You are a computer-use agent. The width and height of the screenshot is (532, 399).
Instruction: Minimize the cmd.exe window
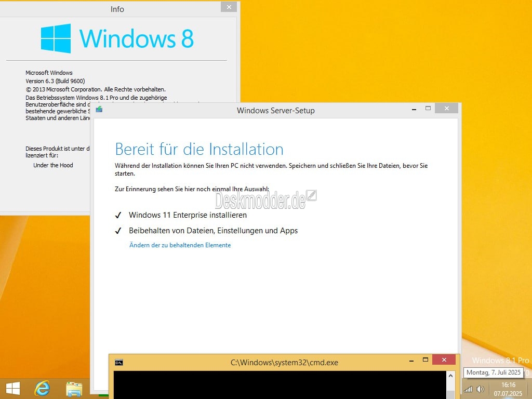[x=411, y=361]
